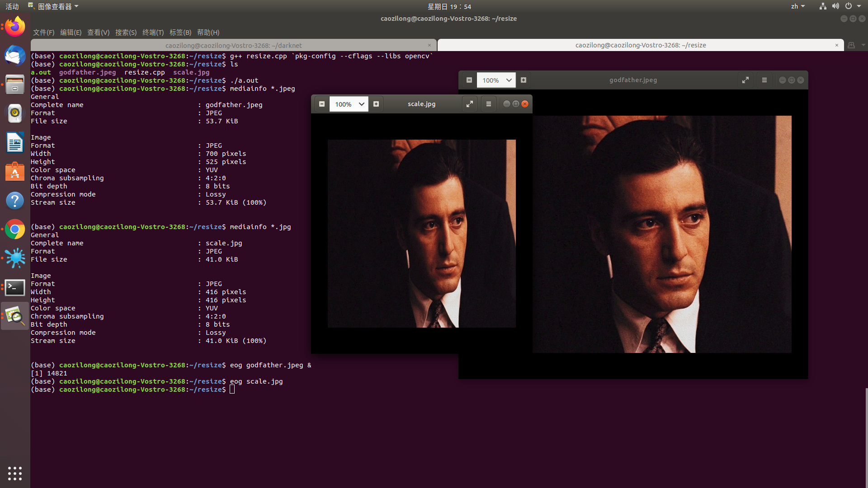This screenshot has width=868, height=488.
Task: Open hamburger menu in scale.jpg viewer
Action: [x=489, y=104]
